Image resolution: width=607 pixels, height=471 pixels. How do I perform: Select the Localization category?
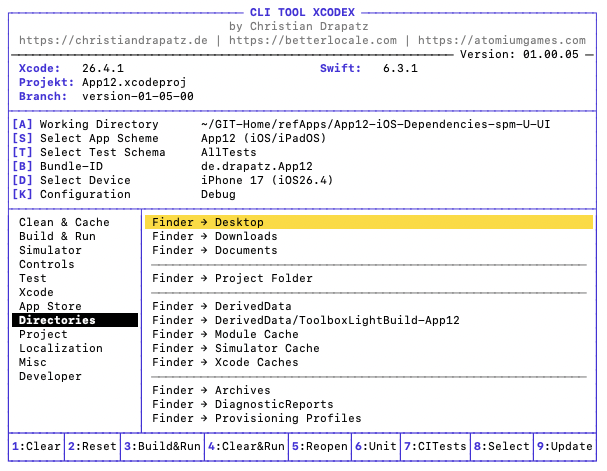[x=60, y=348]
